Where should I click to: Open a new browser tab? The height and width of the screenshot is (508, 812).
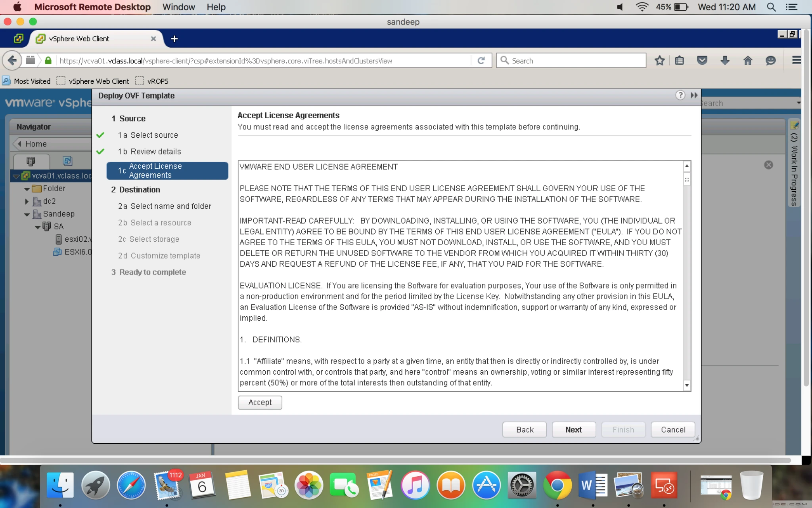tap(174, 39)
